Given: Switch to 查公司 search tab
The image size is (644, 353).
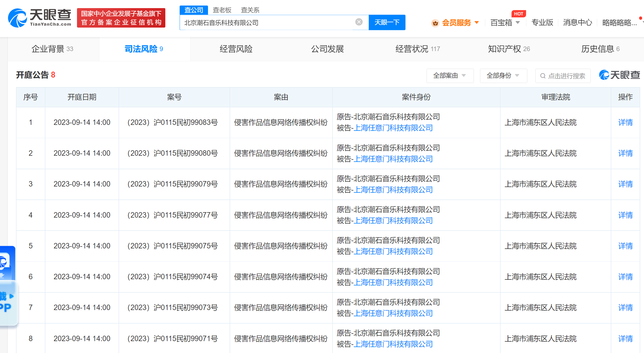Looking at the screenshot, I should click(194, 10).
